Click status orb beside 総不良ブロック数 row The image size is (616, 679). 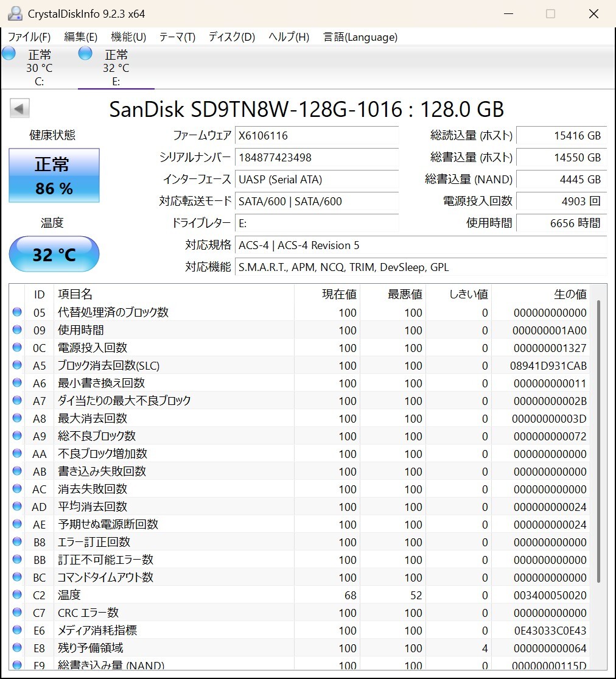[17, 435]
